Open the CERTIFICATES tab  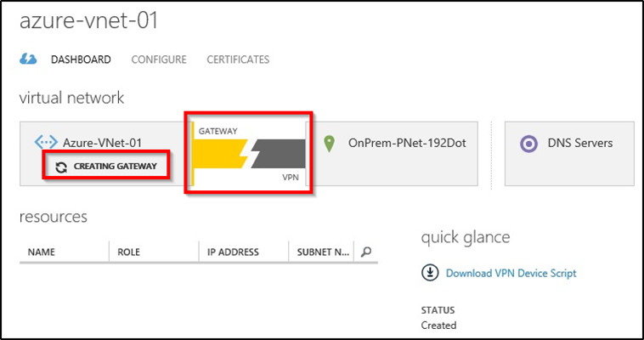point(238,59)
